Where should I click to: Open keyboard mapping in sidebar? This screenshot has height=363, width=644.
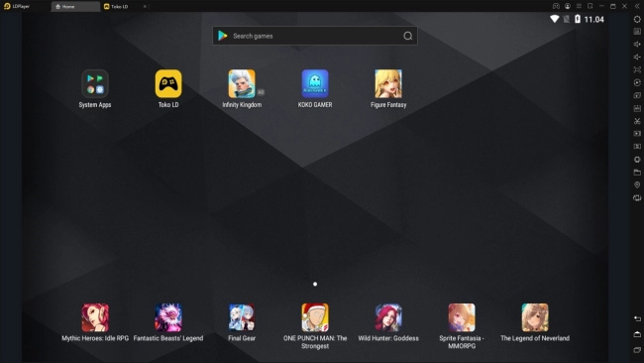coord(637,32)
